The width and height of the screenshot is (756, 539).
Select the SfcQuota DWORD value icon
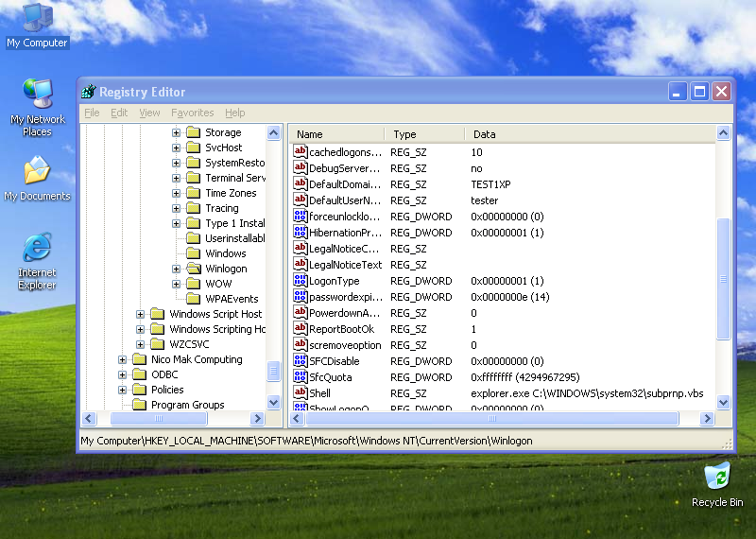tap(300, 377)
